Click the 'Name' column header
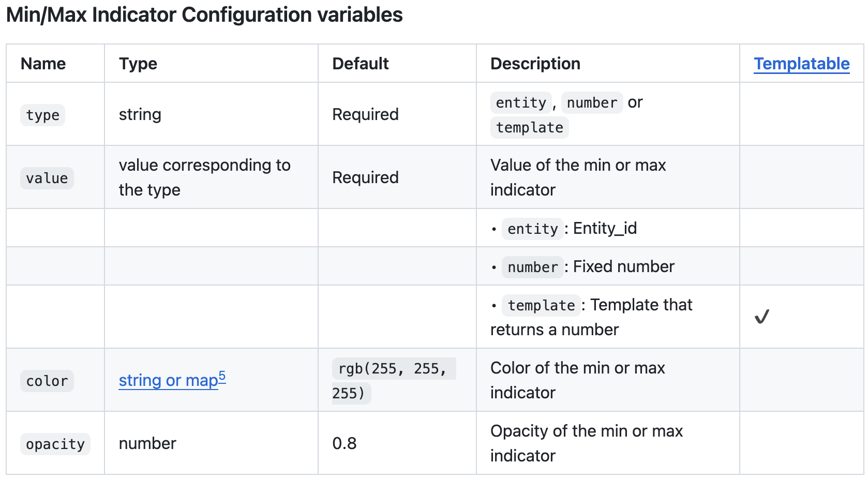Viewport: 868px width, 478px height. (43, 64)
